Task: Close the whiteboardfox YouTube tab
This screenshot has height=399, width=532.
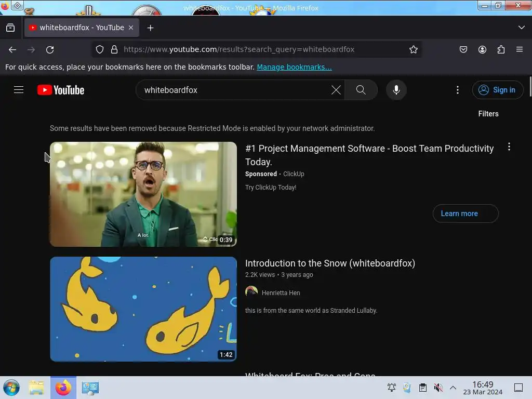Action: (x=131, y=28)
